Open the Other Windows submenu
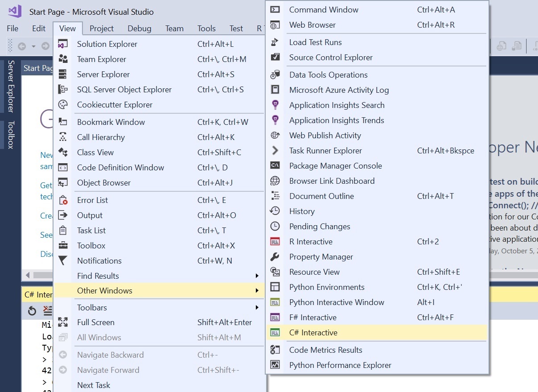 [160, 291]
